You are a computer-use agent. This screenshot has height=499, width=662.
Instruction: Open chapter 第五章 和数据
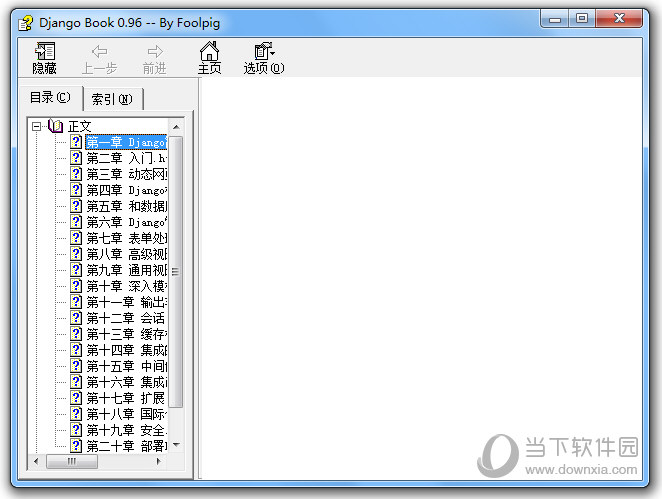pos(126,206)
